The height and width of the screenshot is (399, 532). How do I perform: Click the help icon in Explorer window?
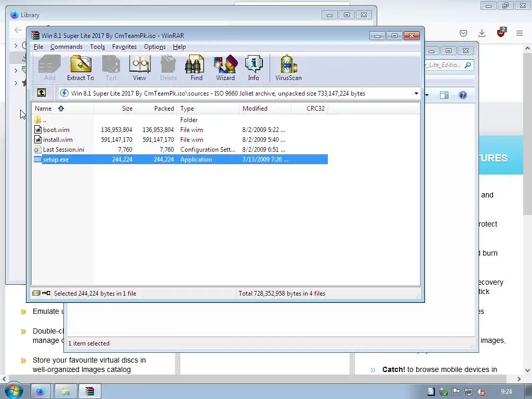point(463,95)
